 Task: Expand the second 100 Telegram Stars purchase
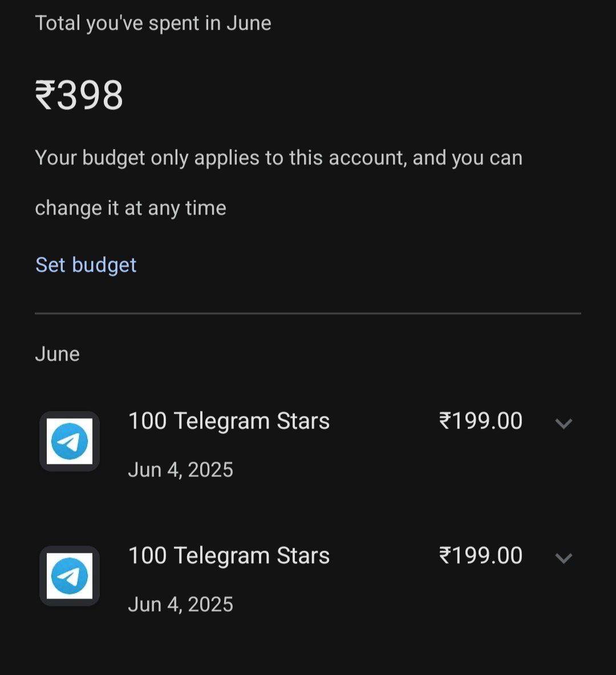point(564,558)
